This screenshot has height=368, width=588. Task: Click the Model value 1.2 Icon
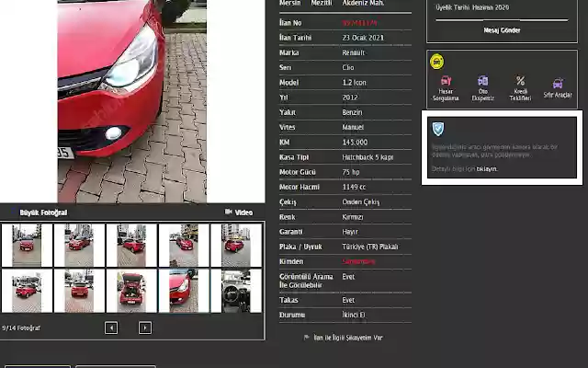354,83
